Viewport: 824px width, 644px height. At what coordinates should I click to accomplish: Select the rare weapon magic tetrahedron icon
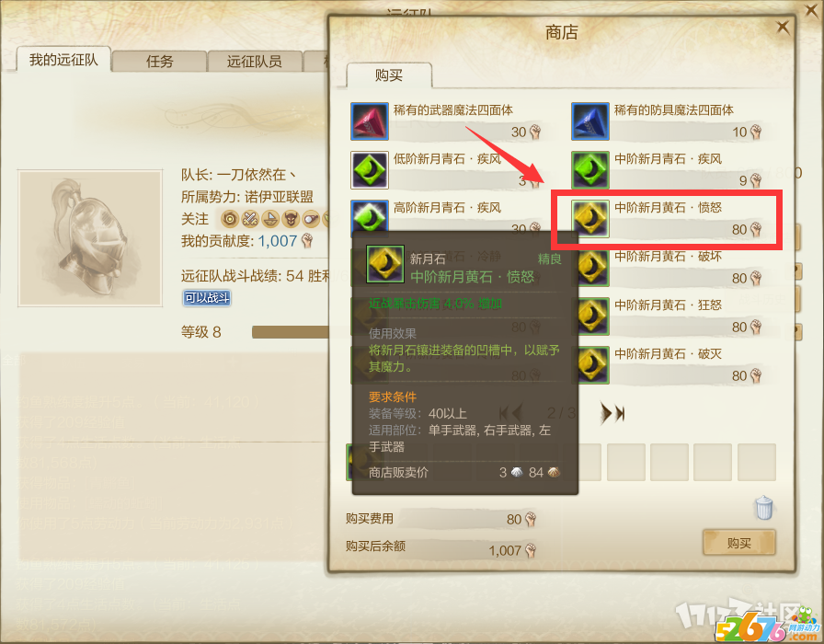(x=370, y=121)
